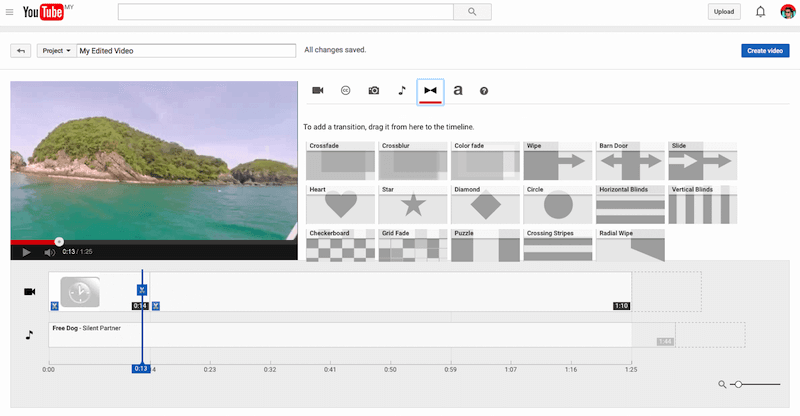Viewport: 800px width, 416px height.
Task: Select the Horizontal Blinds transition
Action: click(x=630, y=204)
